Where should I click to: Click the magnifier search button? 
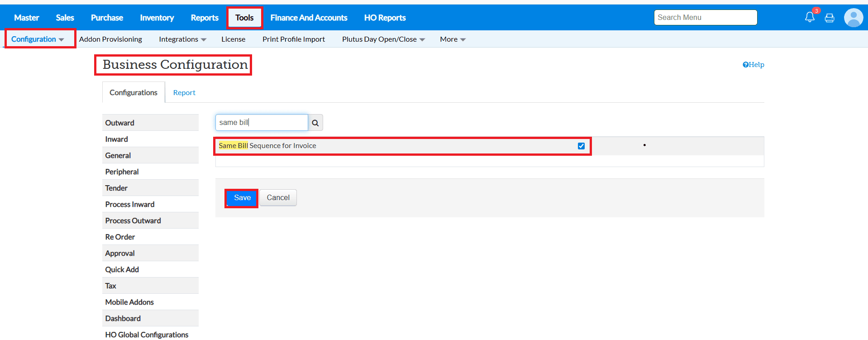pos(315,123)
